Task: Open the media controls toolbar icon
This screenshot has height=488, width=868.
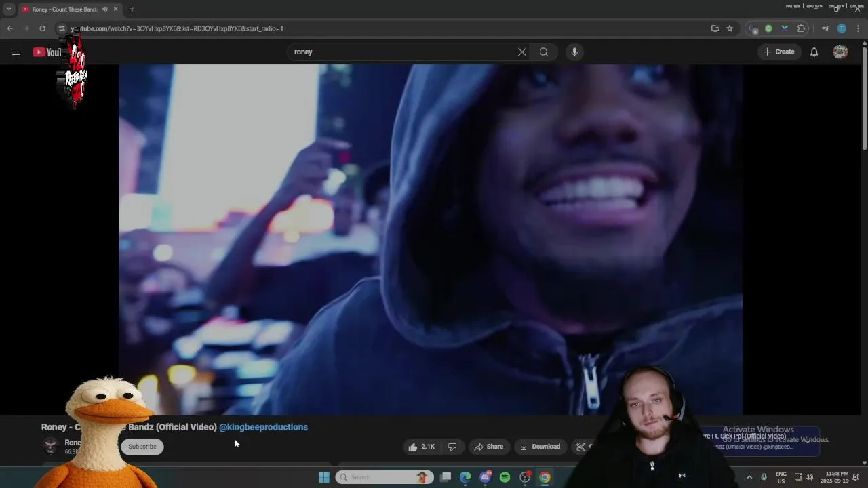Action: click(x=825, y=28)
